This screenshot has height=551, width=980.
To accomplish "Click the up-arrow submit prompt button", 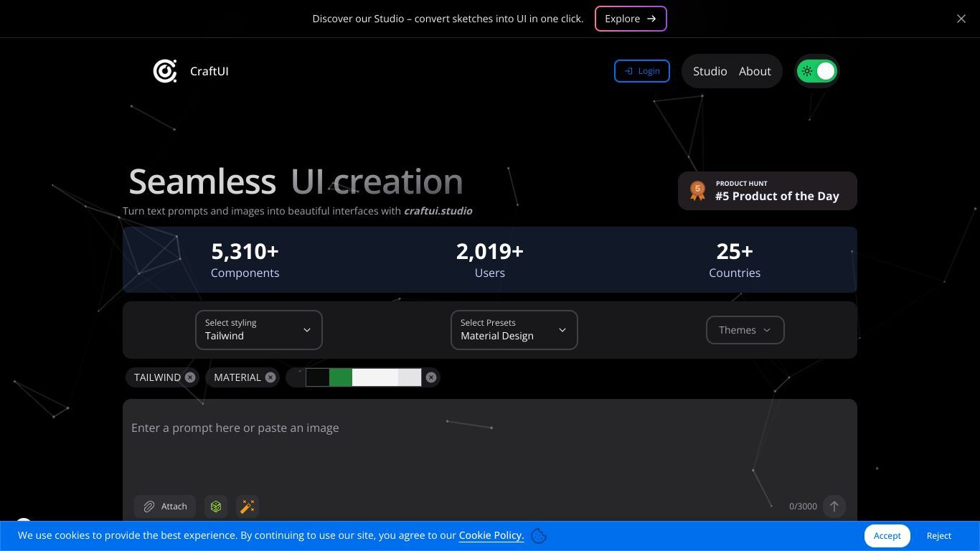I will click(834, 507).
